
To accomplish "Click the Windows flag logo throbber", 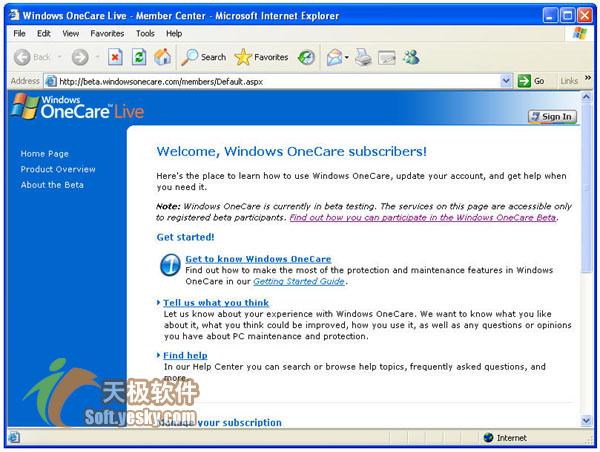I will pyautogui.click(x=580, y=33).
